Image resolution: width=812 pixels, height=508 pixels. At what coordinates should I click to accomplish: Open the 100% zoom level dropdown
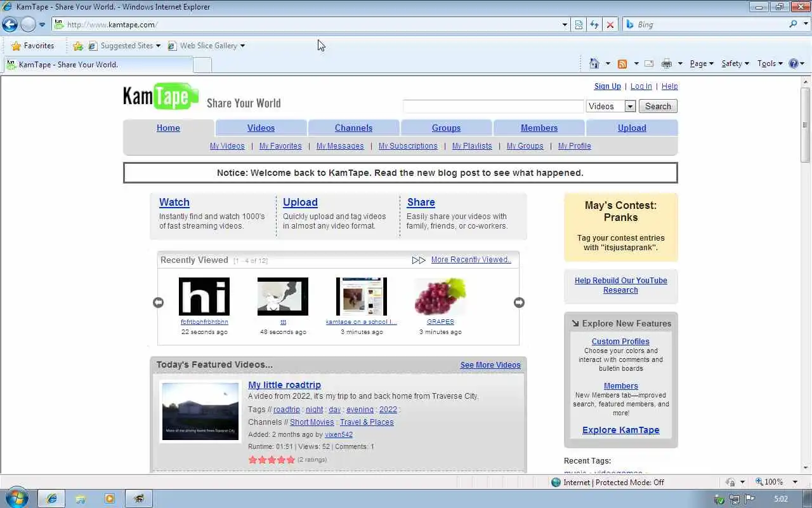tap(795, 482)
